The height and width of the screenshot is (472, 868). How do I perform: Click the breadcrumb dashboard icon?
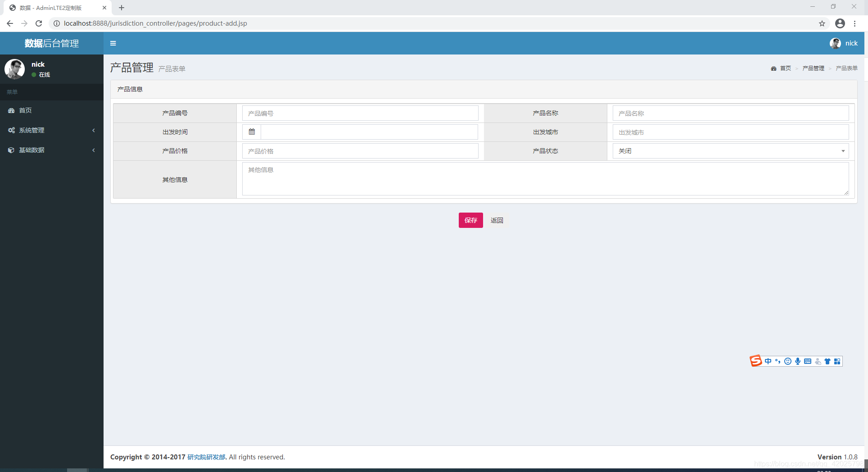773,68
